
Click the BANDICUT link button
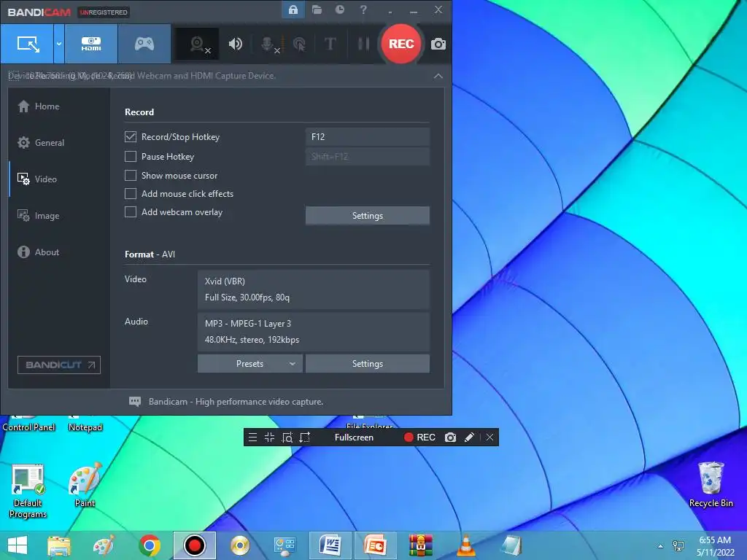tap(59, 365)
